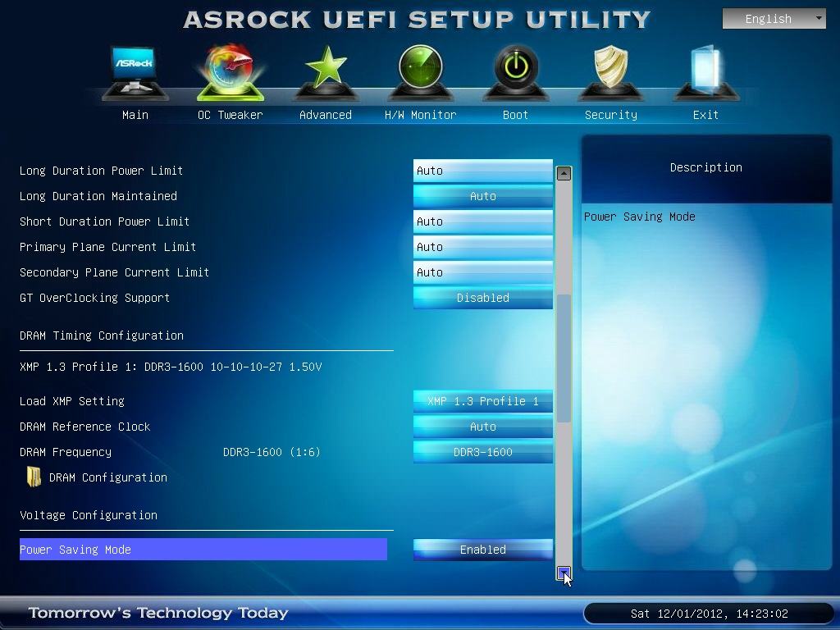Viewport: 840px width, 630px height.
Task: Open the Security shield icon
Action: 611,73
